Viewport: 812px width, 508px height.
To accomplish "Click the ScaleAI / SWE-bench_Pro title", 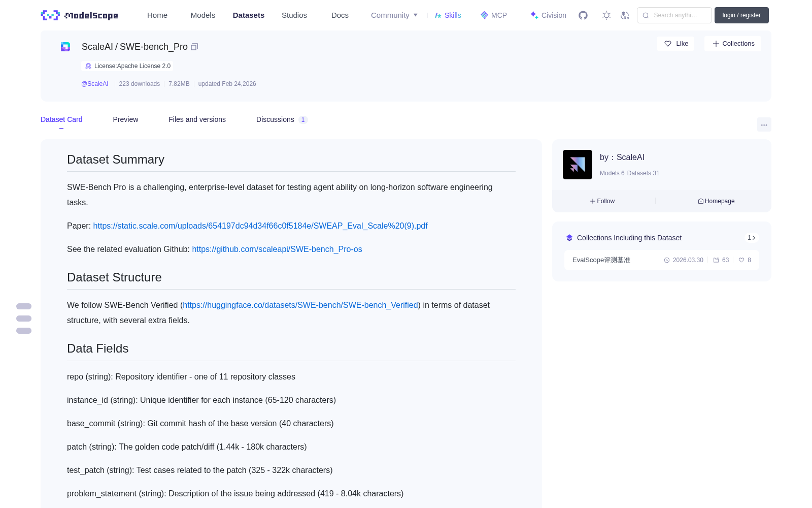I will click(134, 47).
